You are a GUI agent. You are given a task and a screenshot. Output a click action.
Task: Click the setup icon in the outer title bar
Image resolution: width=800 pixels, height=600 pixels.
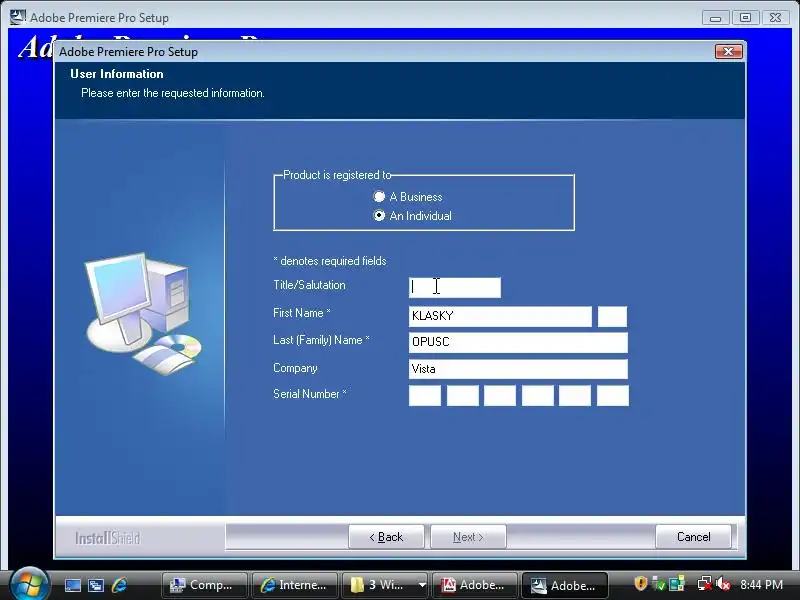pyautogui.click(x=18, y=17)
